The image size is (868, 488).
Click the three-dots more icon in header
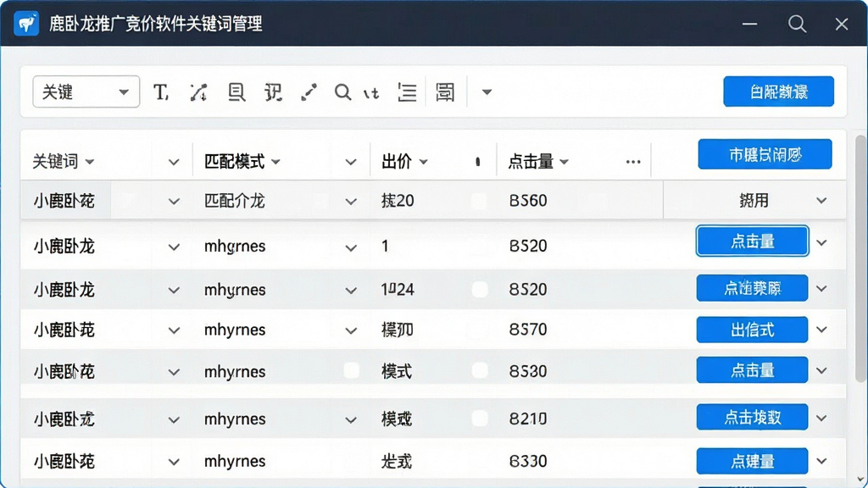point(633,162)
